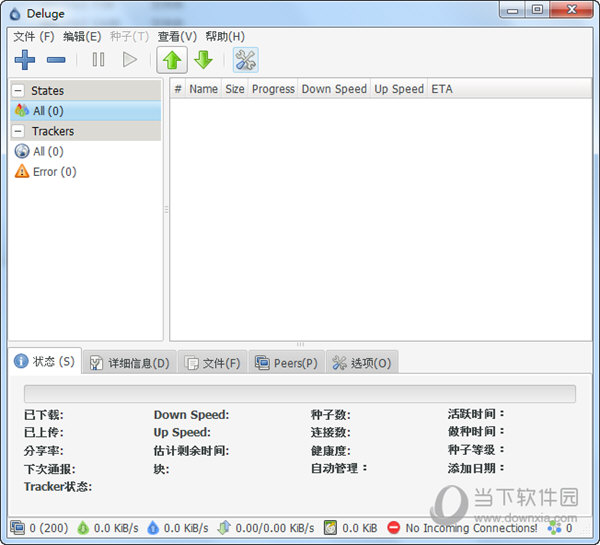Click the icon on the 详细信息(D) tab
The image size is (600, 545).
(96, 363)
